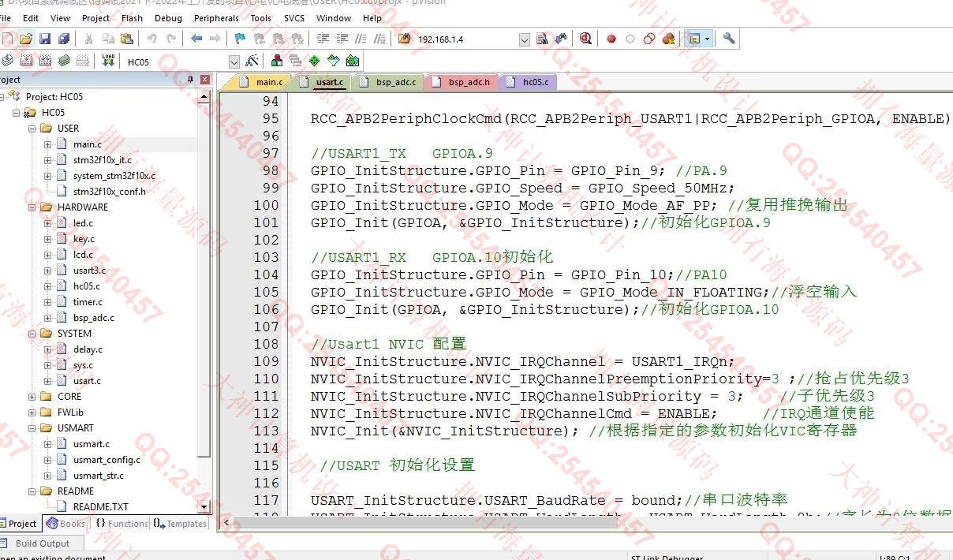Open Find in Files
This screenshot has width=953, height=560.
click(405, 39)
